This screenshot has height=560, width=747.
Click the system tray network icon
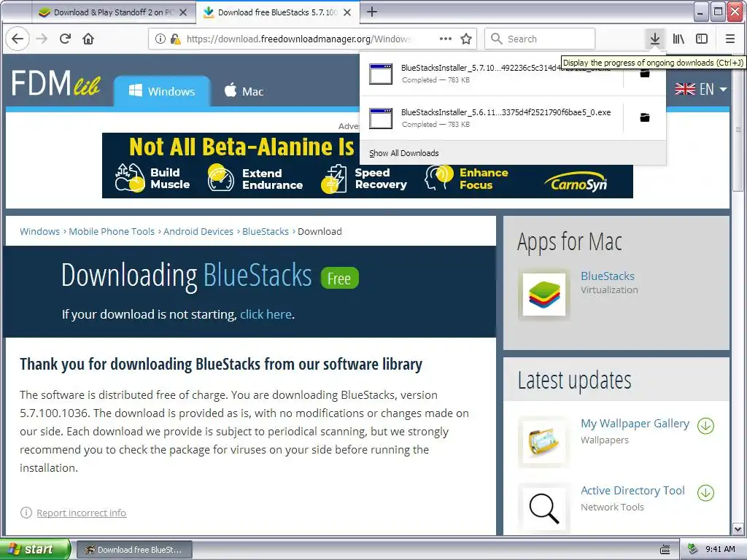click(693, 549)
